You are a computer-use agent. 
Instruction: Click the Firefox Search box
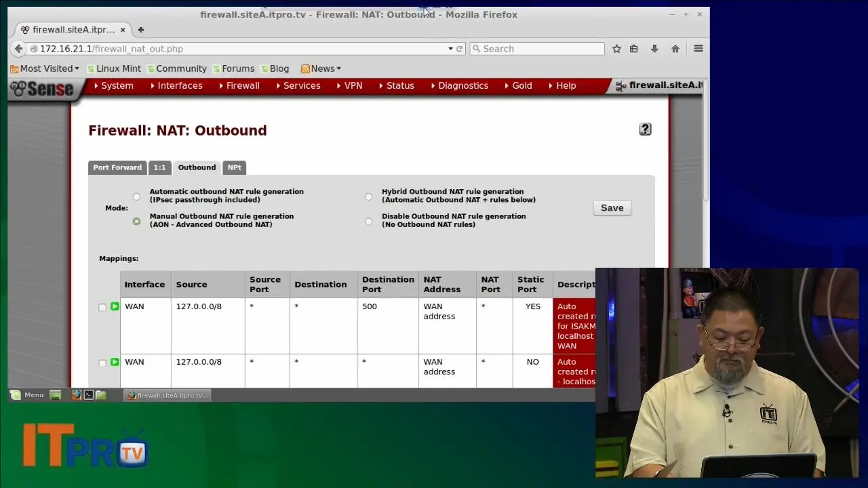point(536,49)
